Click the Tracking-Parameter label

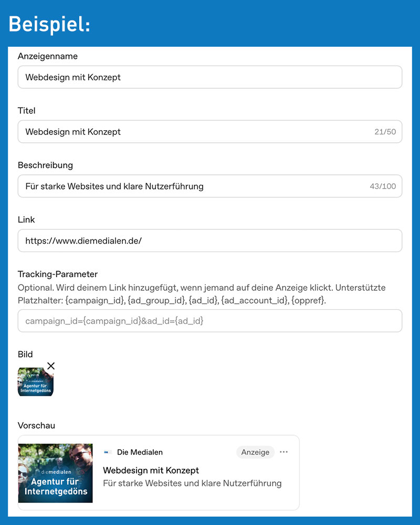coord(58,274)
